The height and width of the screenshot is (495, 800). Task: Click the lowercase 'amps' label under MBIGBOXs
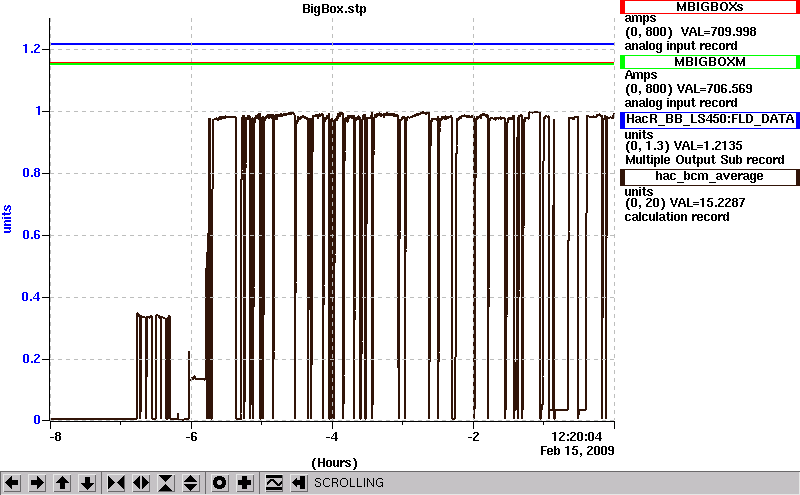(640, 19)
